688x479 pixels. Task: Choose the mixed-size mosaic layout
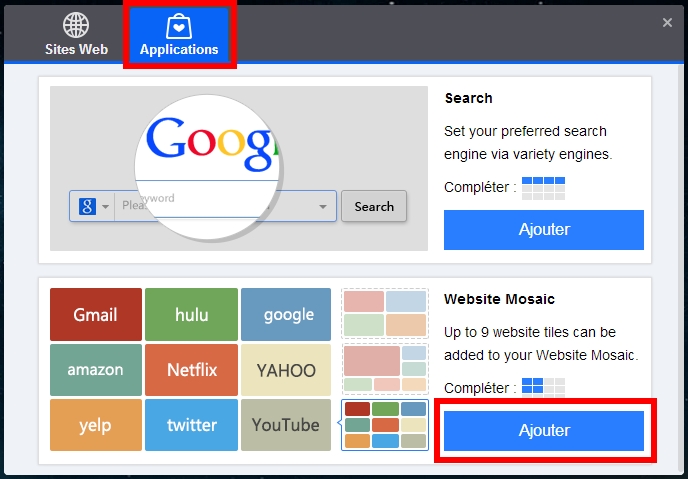[385, 368]
